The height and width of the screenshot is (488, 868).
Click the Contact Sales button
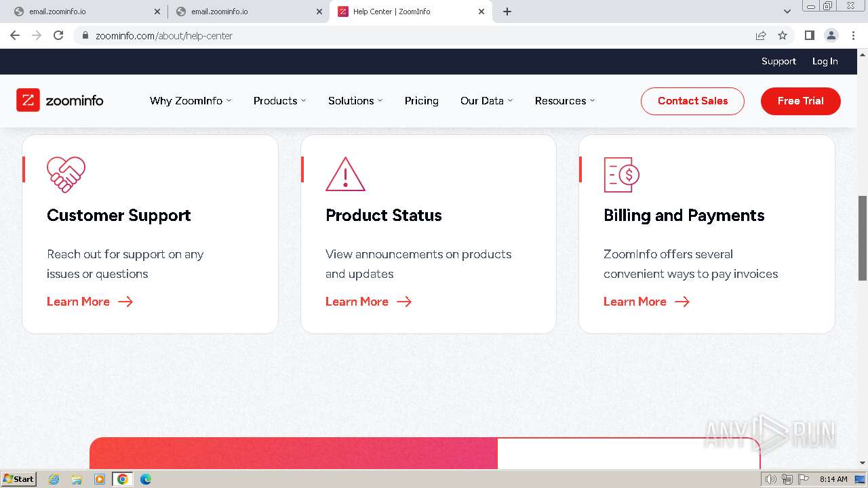[x=692, y=101]
